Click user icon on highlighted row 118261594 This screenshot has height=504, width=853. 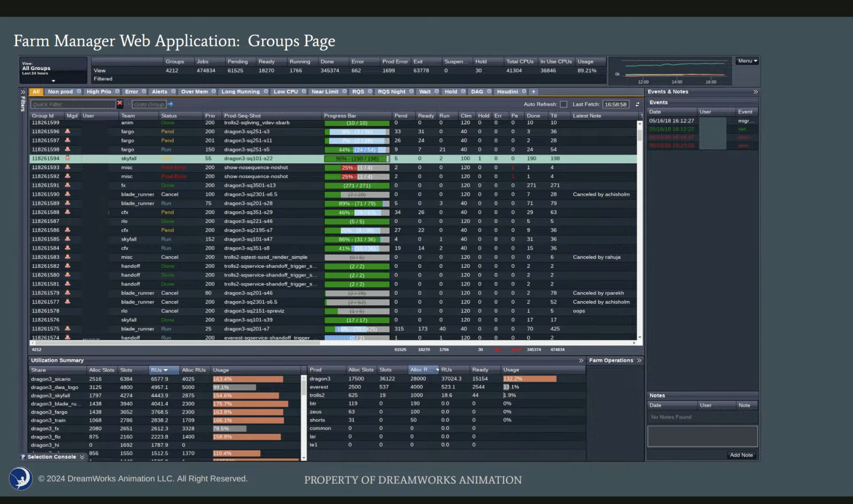68,158
